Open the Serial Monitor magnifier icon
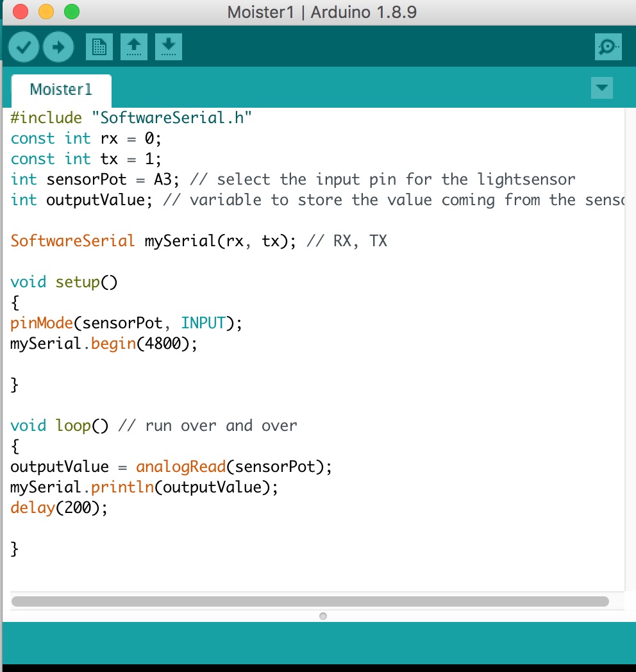 click(608, 47)
